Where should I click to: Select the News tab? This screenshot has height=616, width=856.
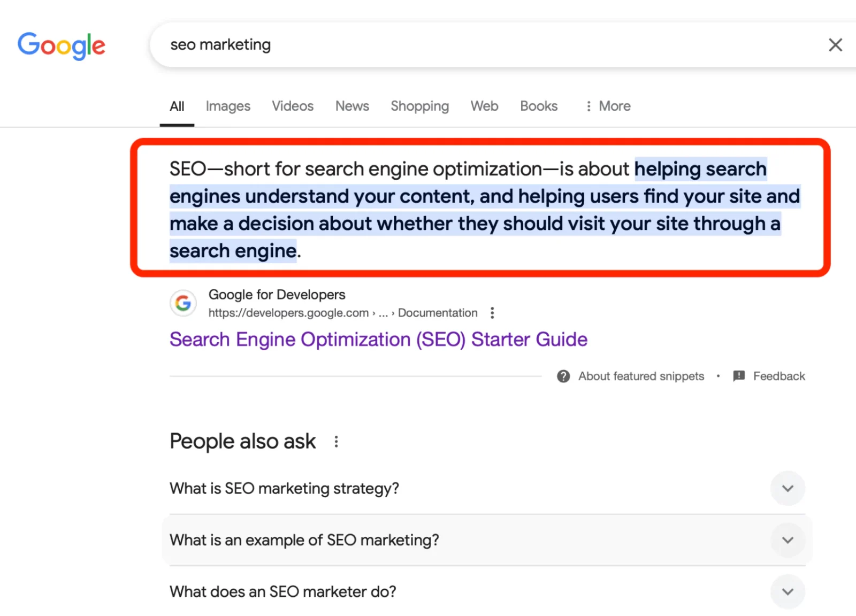coord(352,106)
